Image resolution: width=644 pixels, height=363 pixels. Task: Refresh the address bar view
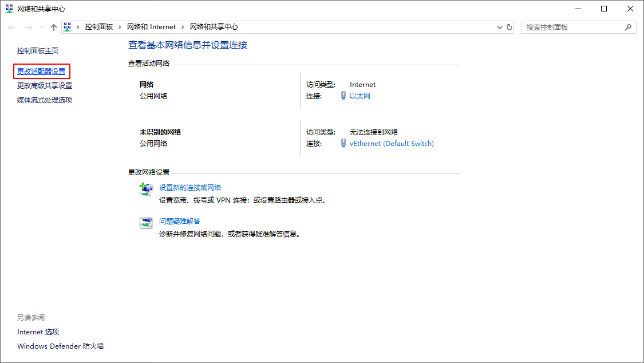pyautogui.click(x=509, y=27)
